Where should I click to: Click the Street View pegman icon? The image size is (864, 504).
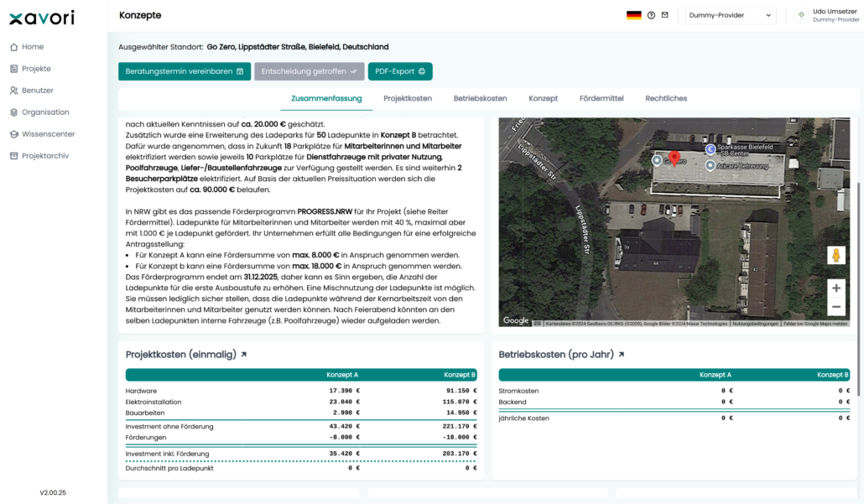tap(835, 256)
